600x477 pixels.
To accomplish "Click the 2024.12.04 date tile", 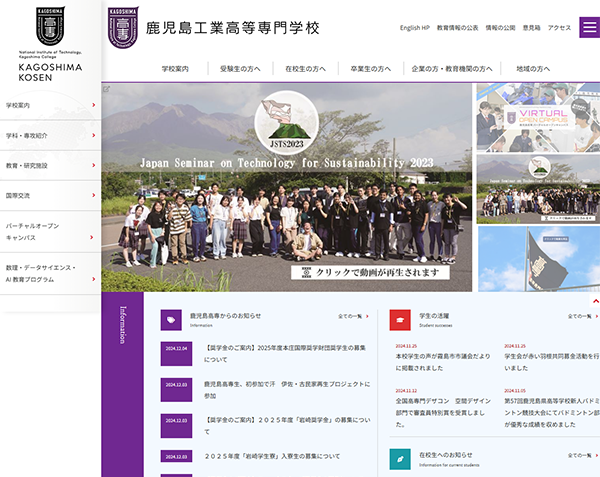I will [176, 354].
